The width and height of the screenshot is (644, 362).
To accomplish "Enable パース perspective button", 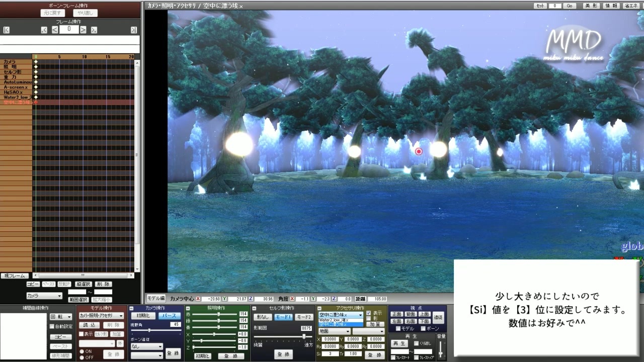I will click(170, 316).
